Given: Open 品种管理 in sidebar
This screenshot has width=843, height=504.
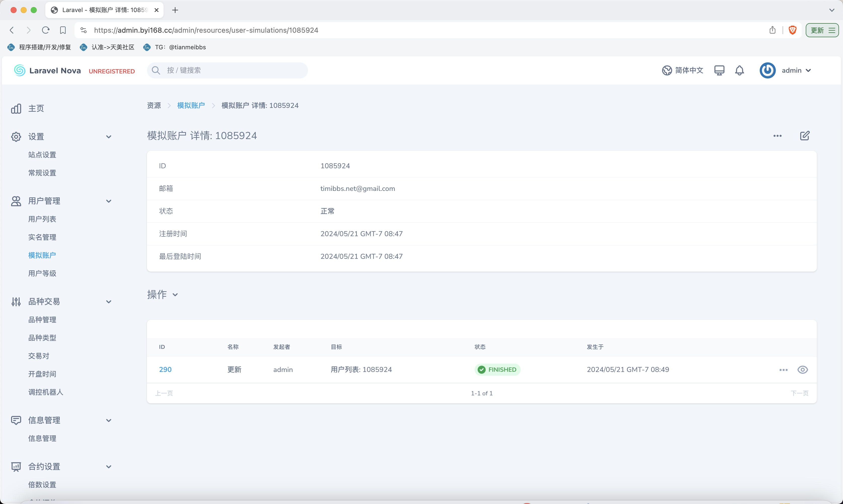Looking at the screenshot, I should 42,320.
